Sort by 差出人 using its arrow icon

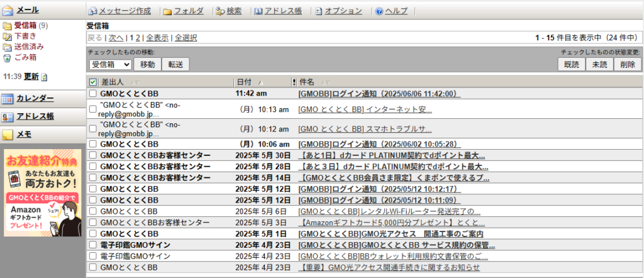135,82
